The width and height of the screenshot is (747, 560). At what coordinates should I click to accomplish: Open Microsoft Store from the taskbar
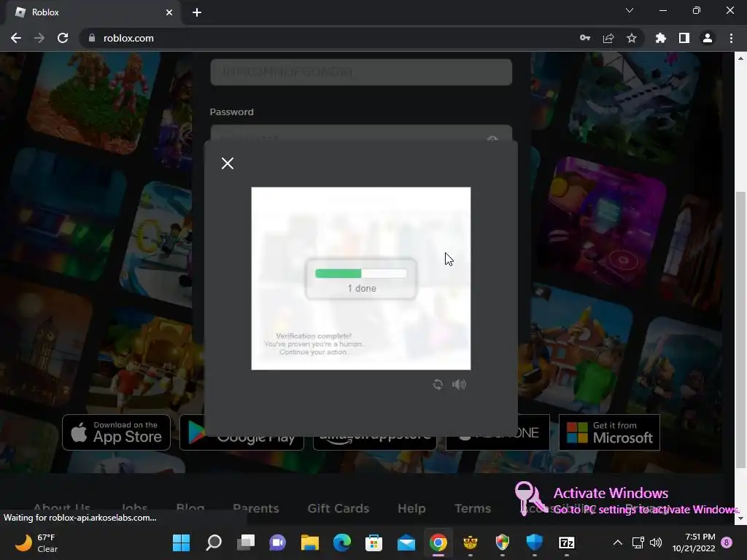pyautogui.click(x=374, y=542)
